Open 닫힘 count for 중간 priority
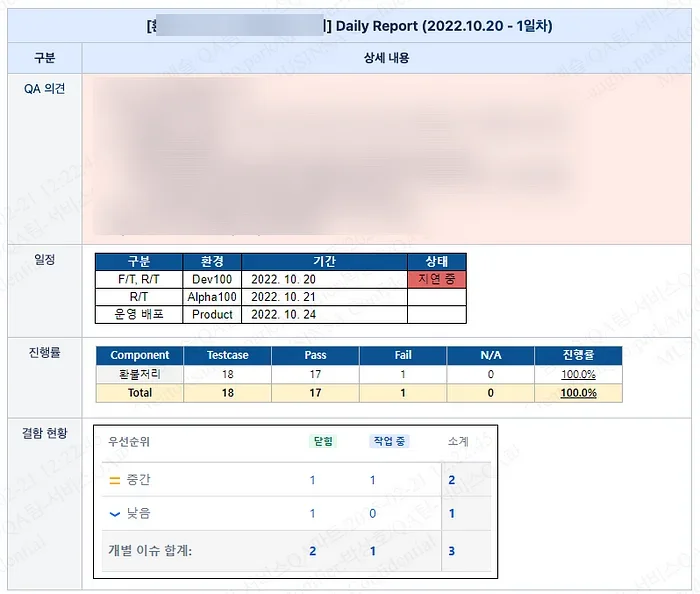 click(x=312, y=480)
